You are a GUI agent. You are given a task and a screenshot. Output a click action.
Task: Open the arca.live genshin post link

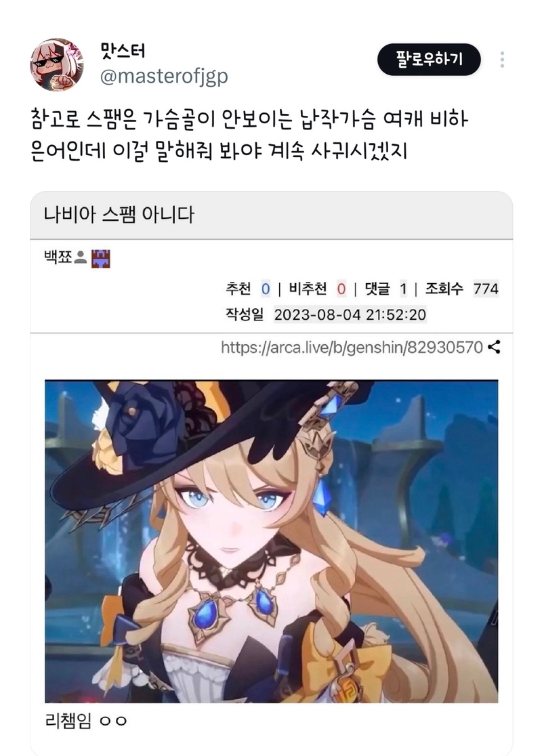(352, 347)
